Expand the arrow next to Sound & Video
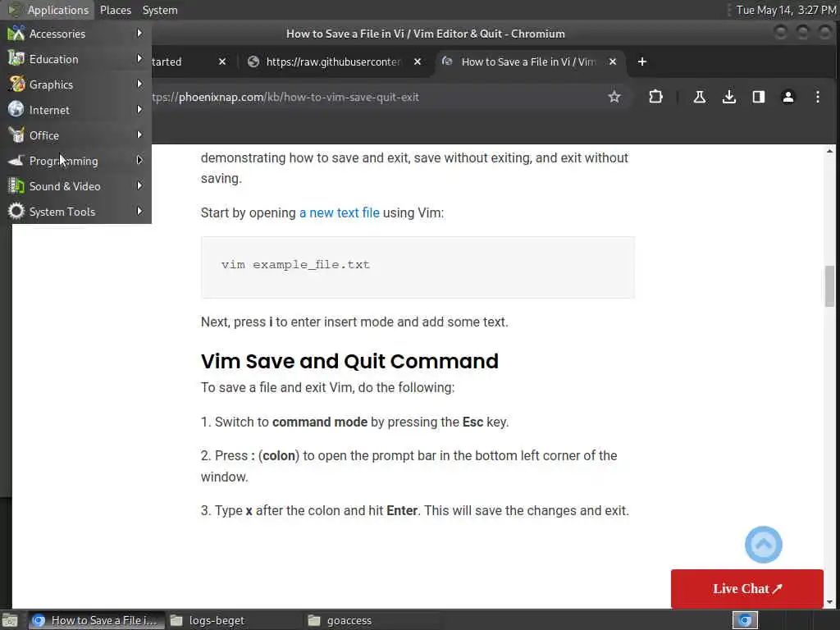Viewport: 840px width, 630px height. [x=139, y=185]
